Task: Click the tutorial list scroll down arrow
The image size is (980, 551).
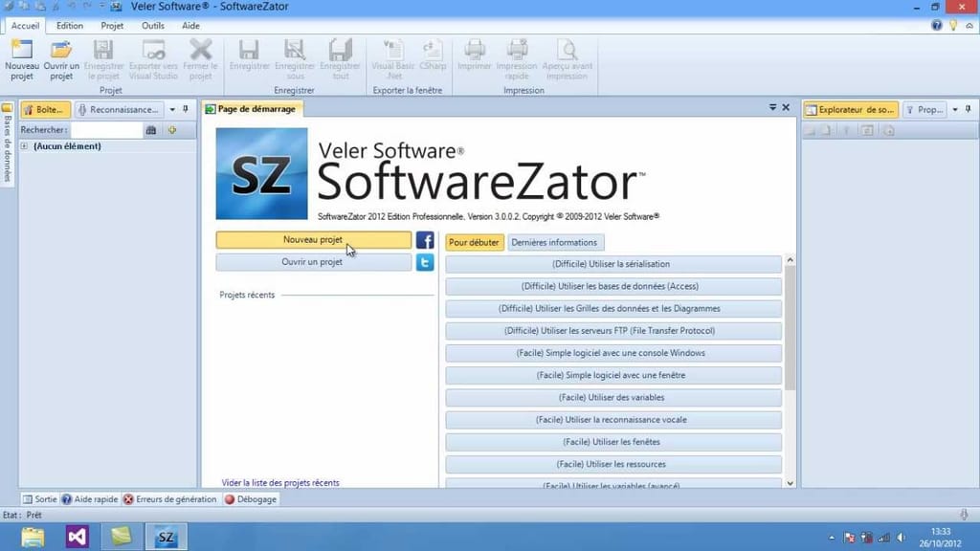Action: pos(790,483)
